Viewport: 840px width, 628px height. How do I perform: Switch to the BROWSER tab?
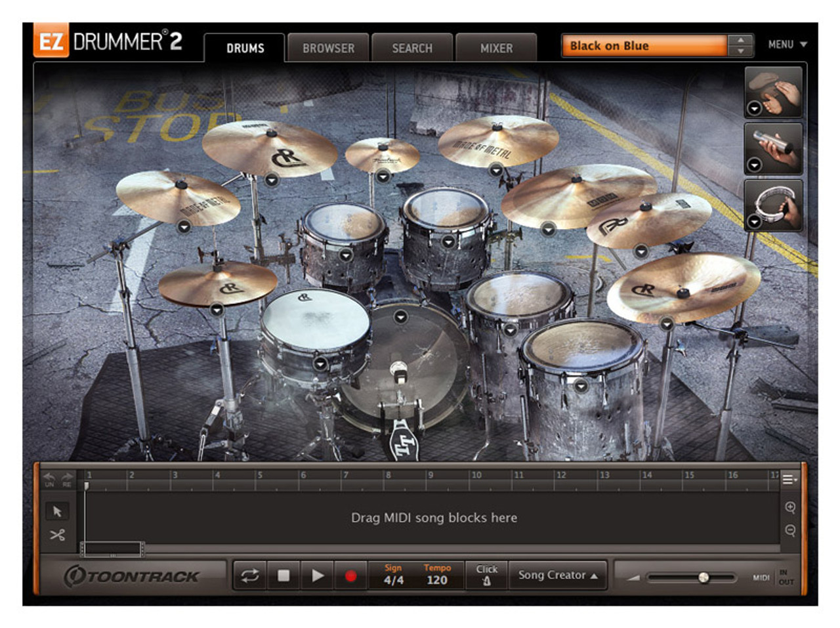[328, 48]
